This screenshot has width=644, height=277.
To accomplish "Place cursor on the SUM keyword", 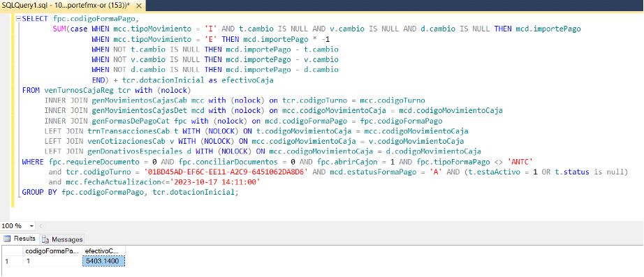I will [x=59, y=29].
